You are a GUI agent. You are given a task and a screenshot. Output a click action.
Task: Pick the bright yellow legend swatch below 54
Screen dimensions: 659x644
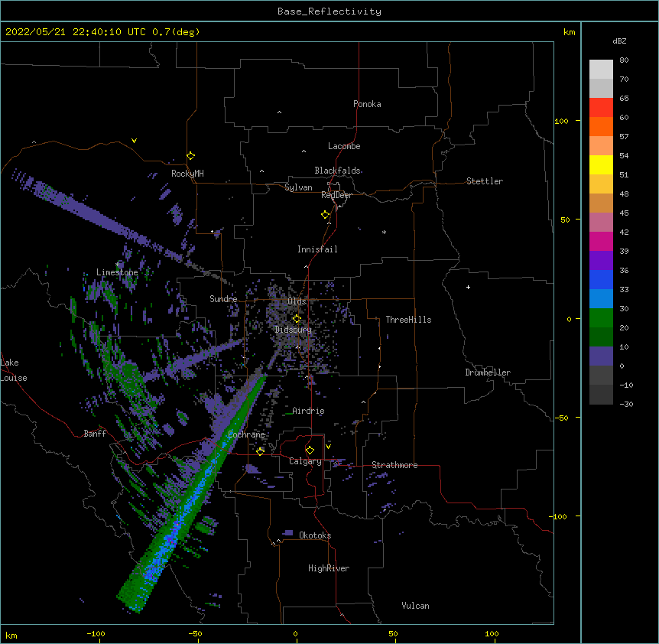click(x=601, y=164)
